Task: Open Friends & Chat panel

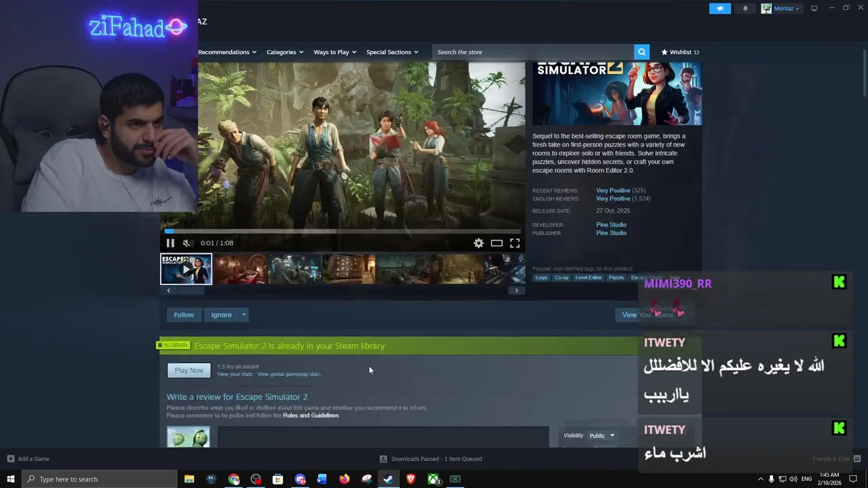Action: pos(836,459)
